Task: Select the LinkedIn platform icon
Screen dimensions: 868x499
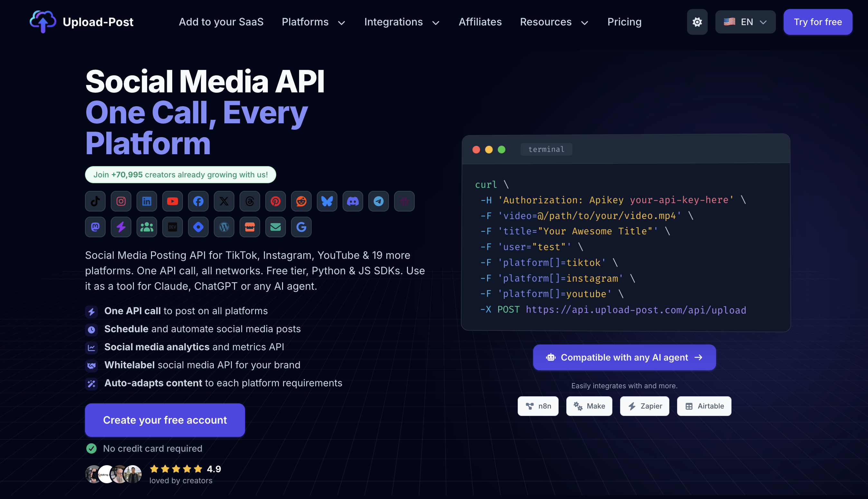Action: click(147, 201)
